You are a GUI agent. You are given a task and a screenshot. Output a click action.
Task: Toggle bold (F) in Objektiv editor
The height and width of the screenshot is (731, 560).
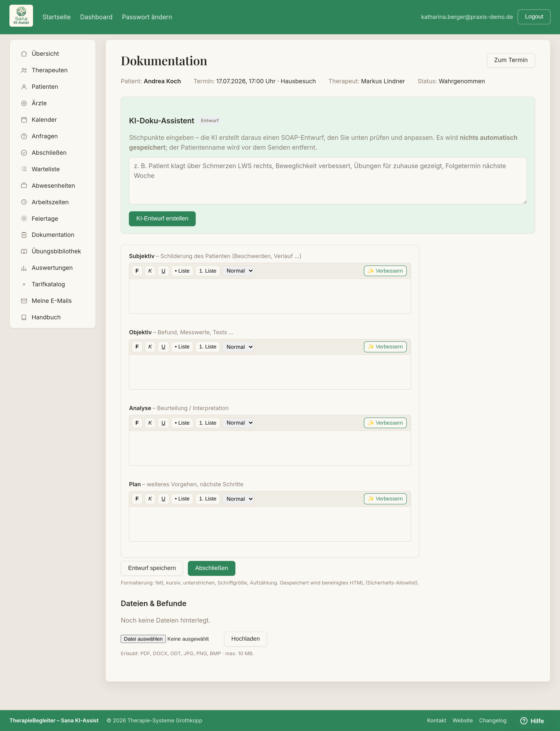[137, 347]
